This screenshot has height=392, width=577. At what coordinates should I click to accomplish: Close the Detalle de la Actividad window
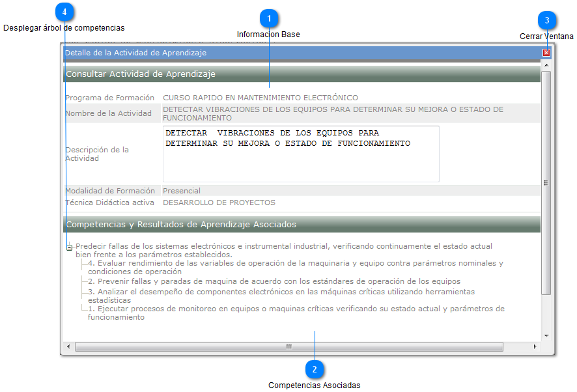546,53
